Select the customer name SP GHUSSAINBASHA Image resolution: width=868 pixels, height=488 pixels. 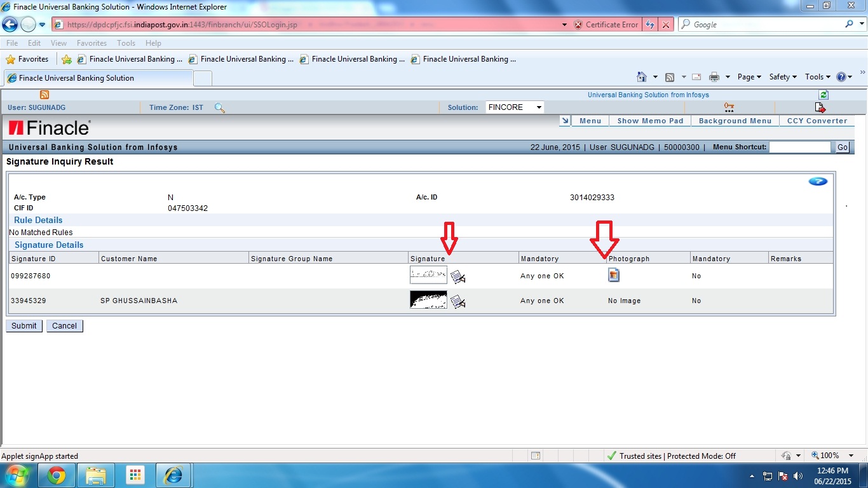(x=139, y=301)
